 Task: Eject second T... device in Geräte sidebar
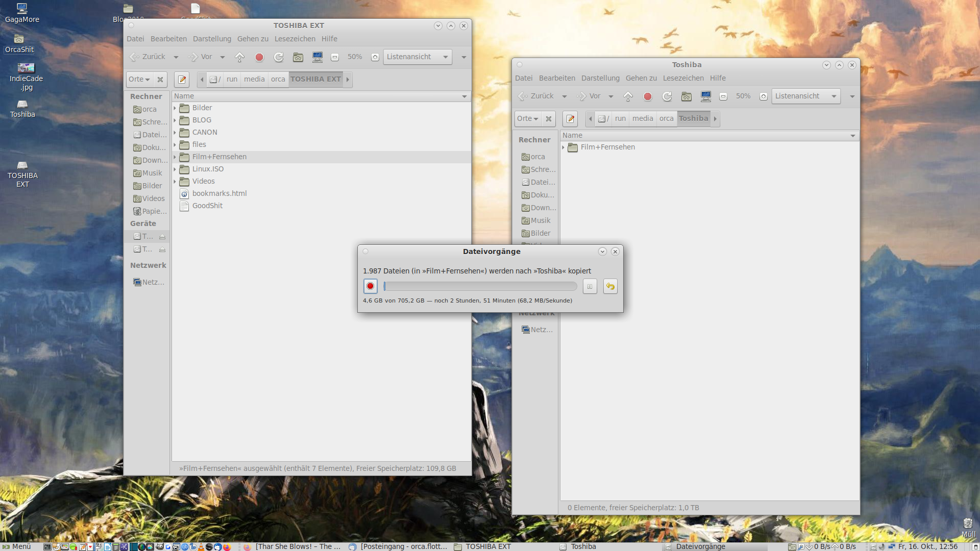tap(162, 249)
